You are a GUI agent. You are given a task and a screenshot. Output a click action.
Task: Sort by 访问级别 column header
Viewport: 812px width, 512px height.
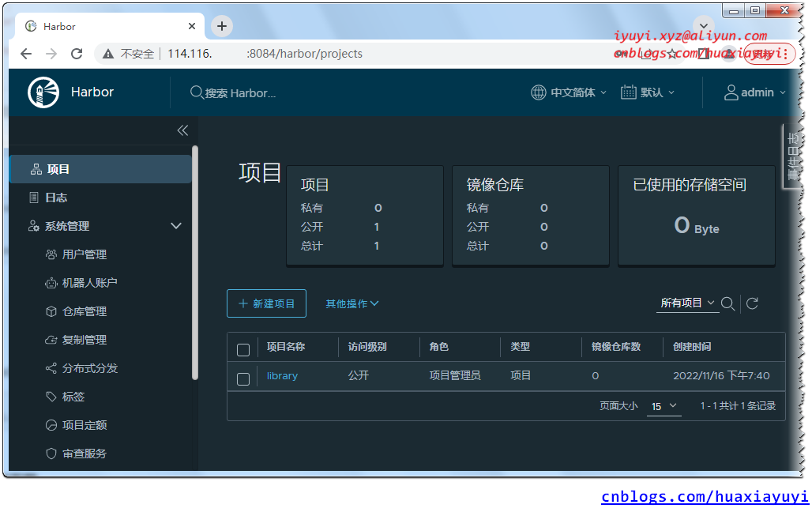pos(367,347)
